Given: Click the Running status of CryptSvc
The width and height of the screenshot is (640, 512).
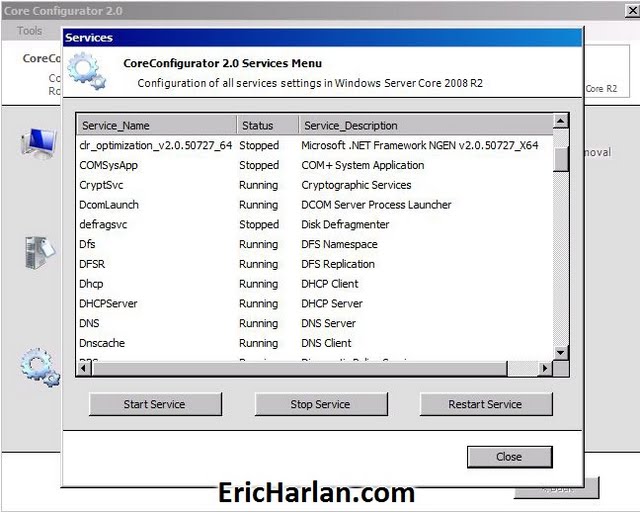Looking at the screenshot, I should [259, 186].
